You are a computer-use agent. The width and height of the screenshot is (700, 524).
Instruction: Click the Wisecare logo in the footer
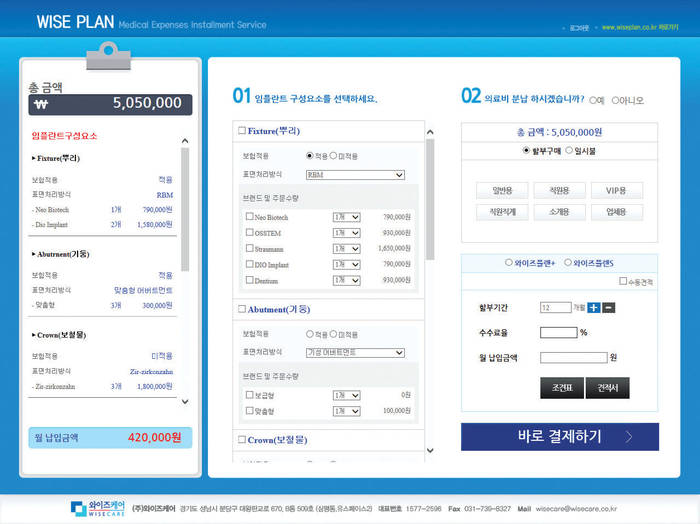pos(96,508)
